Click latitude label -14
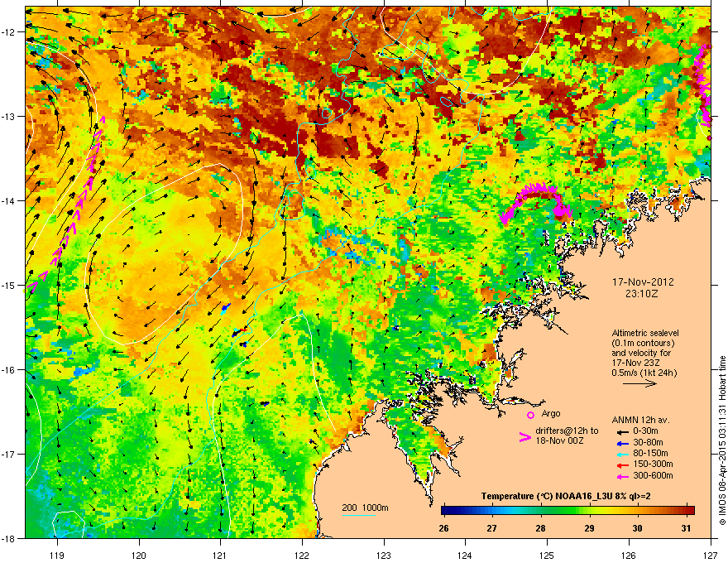The height and width of the screenshot is (563, 728). 8,200
